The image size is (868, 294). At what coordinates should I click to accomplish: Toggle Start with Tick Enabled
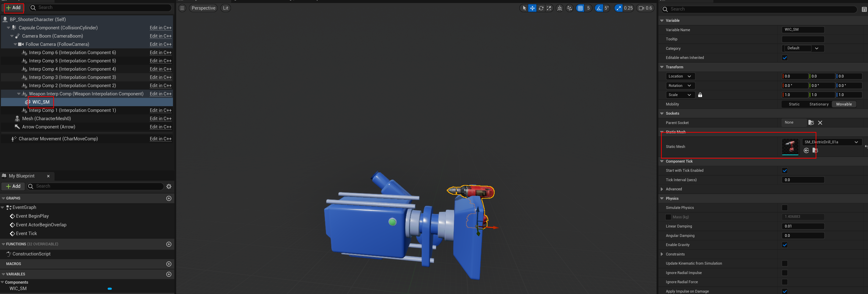(784, 171)
